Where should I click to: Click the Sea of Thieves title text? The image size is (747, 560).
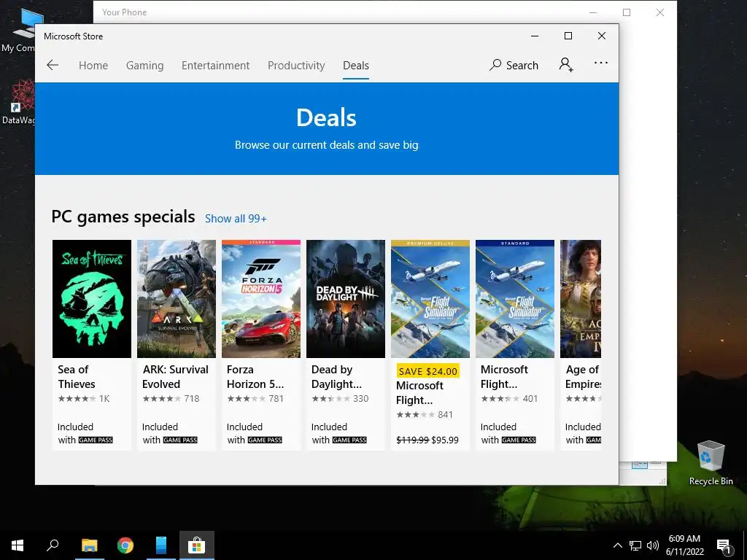pyautogui.click(x=76, y=377)
